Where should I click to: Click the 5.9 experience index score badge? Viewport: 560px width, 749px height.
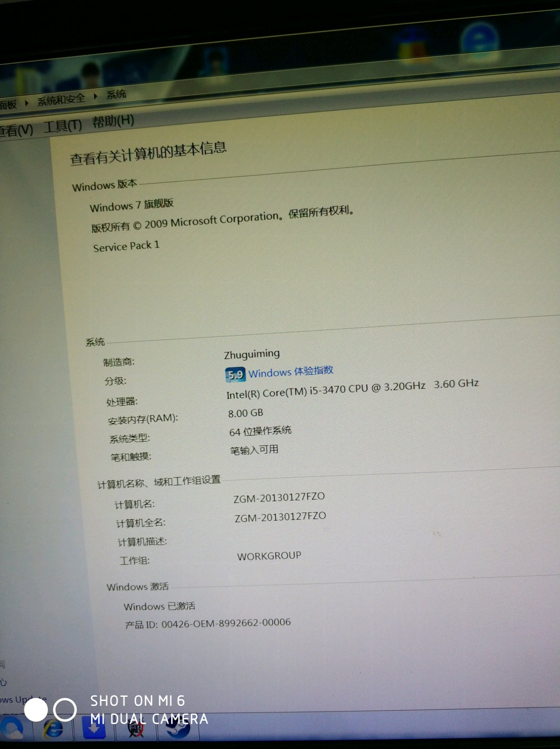tap(235, 374)
